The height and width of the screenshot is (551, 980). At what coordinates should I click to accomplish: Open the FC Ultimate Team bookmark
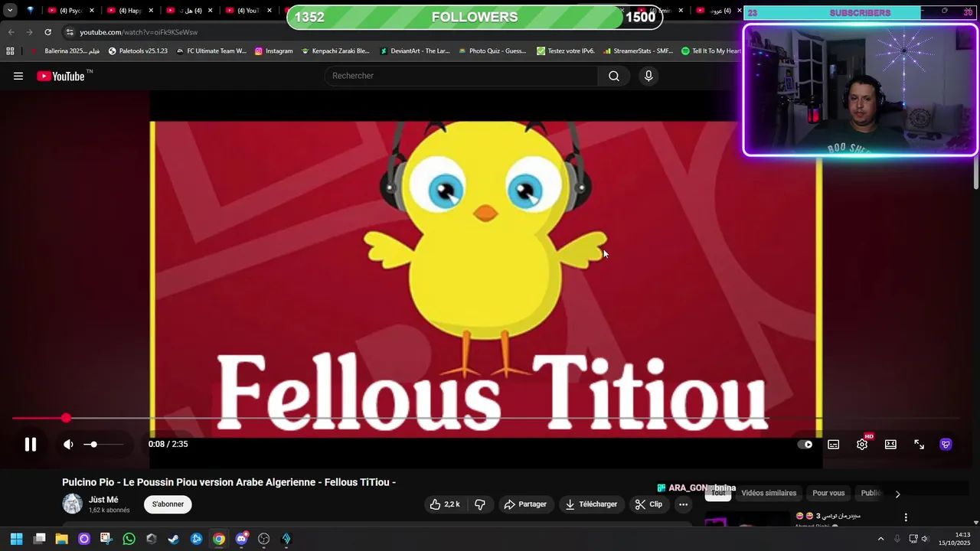point(211,51)
